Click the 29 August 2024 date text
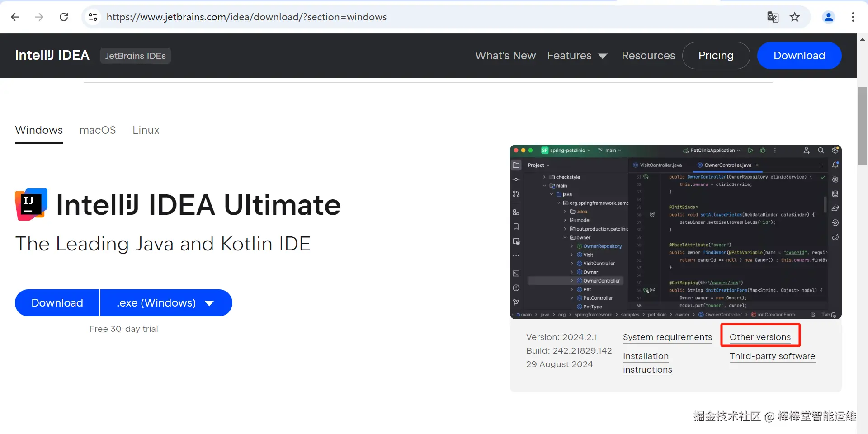Screen dimensions: 868x434 (x=559, y=364)
